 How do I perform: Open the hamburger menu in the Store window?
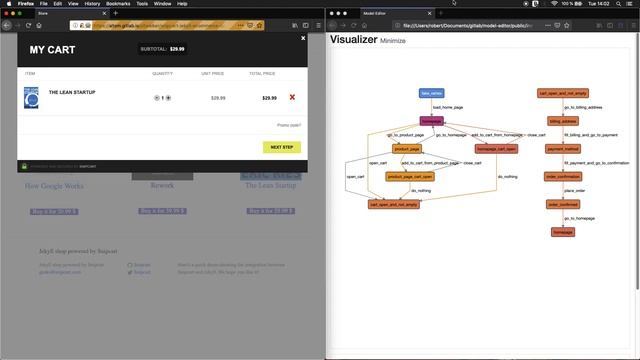(318, 25)
